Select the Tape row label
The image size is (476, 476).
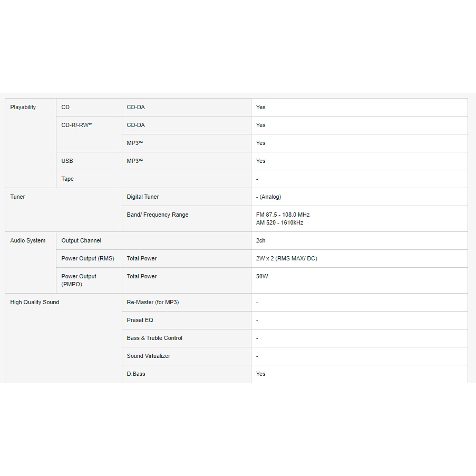(x=67, y=179)
